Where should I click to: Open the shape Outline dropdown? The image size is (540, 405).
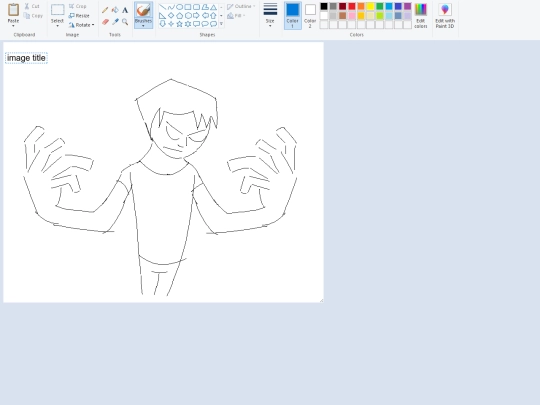click(241, 6)
